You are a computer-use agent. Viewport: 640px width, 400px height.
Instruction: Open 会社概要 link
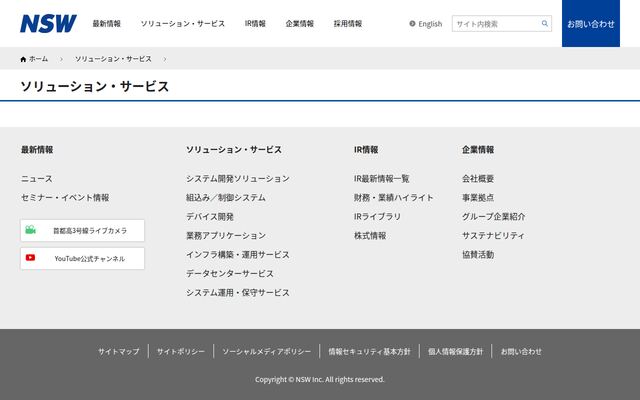pos(478,179)
